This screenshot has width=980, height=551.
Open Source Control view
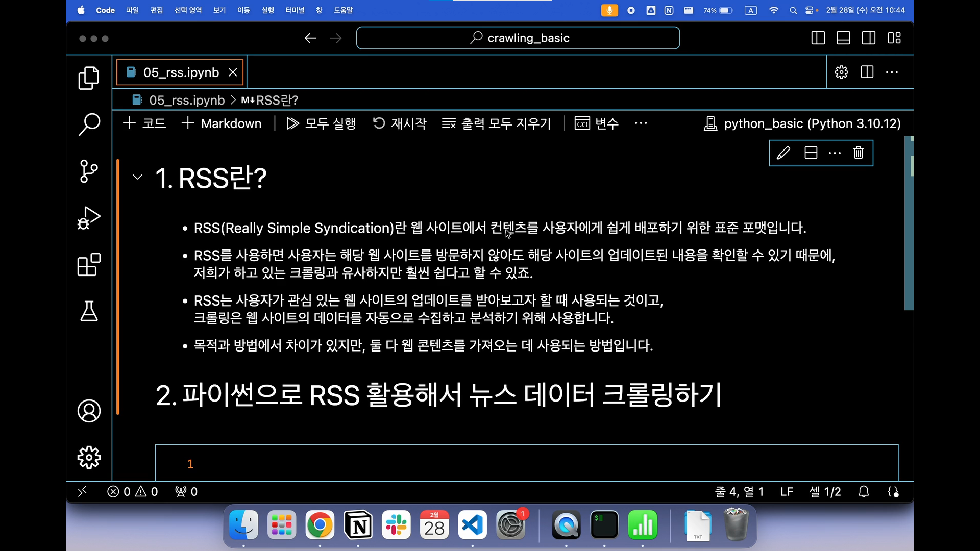coord(89,171)
